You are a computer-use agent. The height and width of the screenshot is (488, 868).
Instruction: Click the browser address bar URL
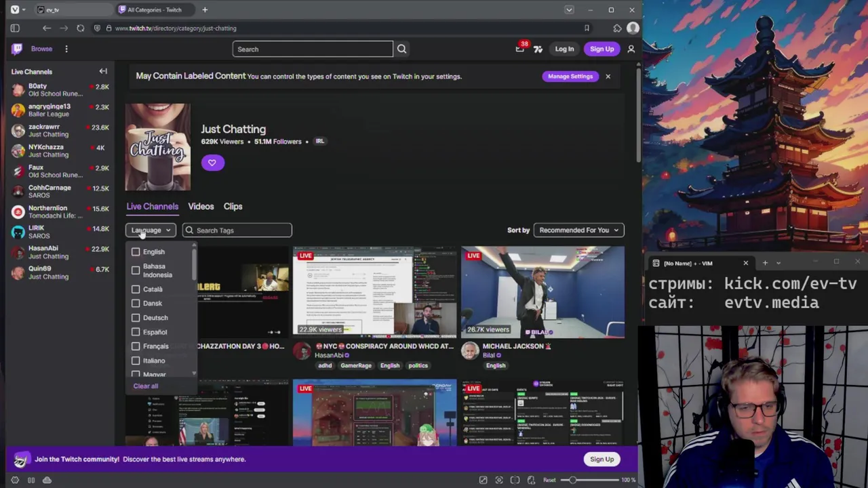coord(176,28)
